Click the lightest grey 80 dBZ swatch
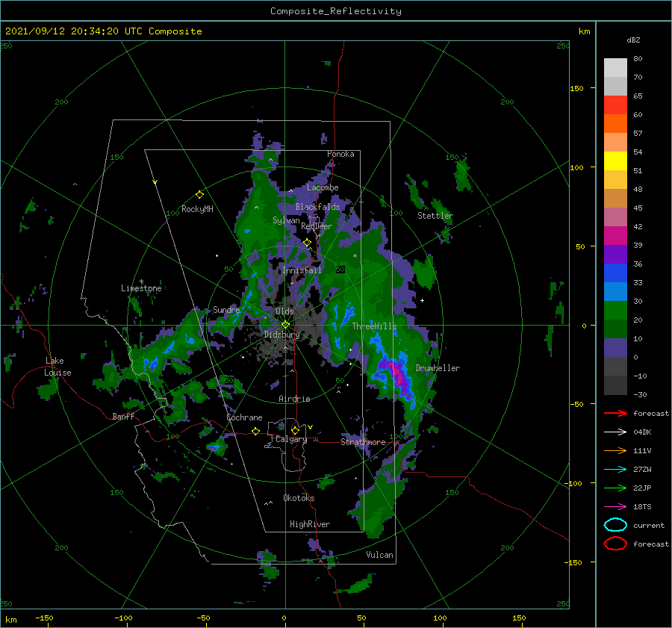The width and height of the screenshot is (672, 628). [615, 67]
